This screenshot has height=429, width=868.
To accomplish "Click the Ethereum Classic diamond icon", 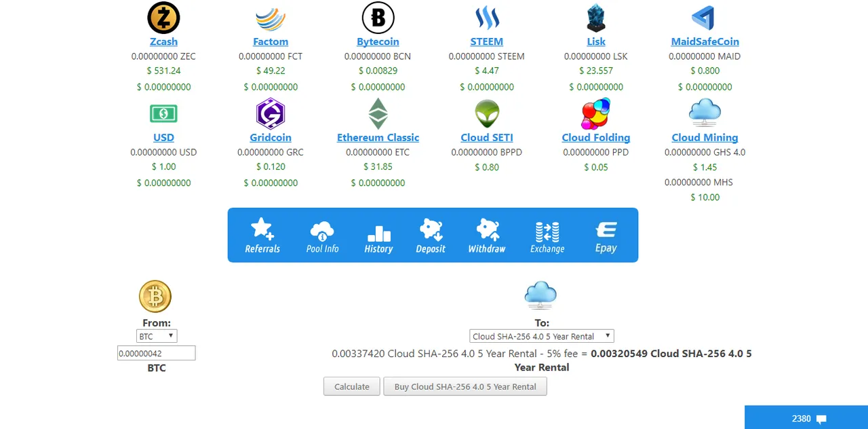I will point(378,113).
